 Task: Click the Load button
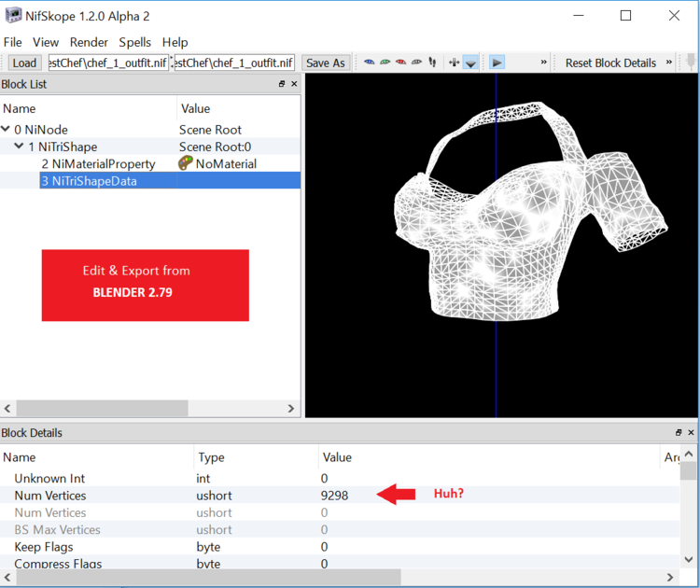coord(24,63)
